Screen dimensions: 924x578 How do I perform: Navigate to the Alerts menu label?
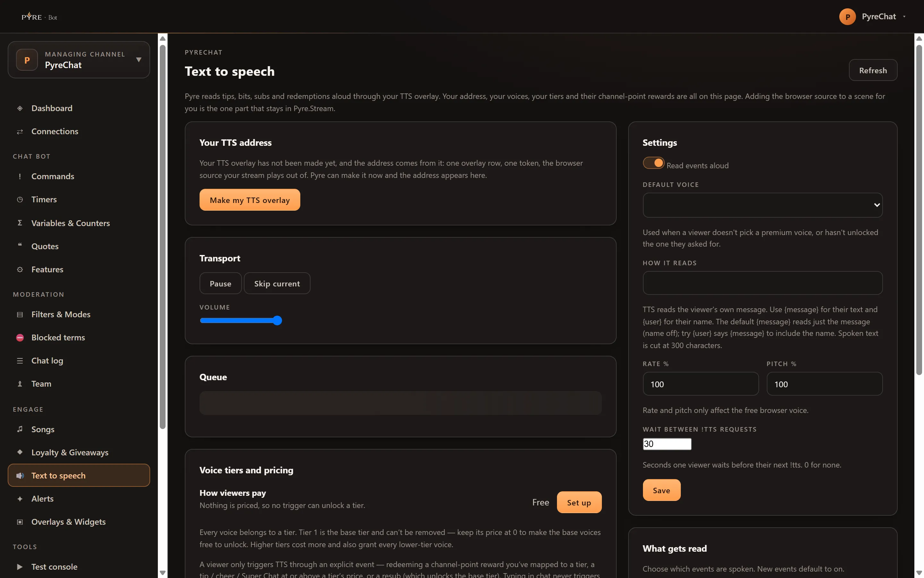[x=42, y=499]
